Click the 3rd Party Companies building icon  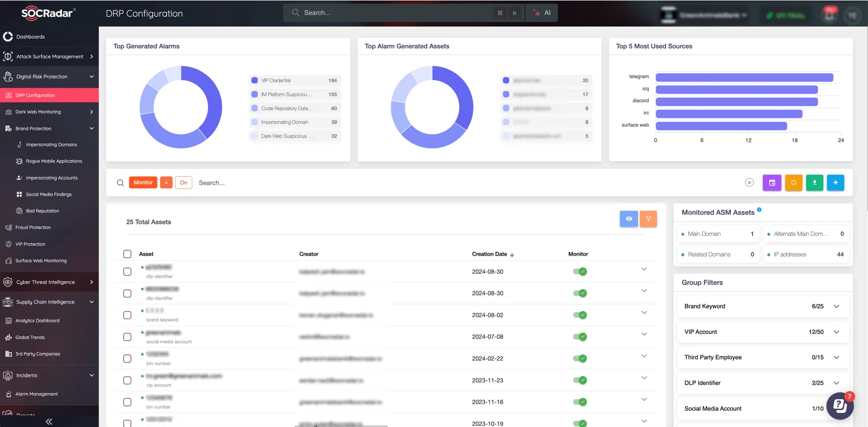8,354
